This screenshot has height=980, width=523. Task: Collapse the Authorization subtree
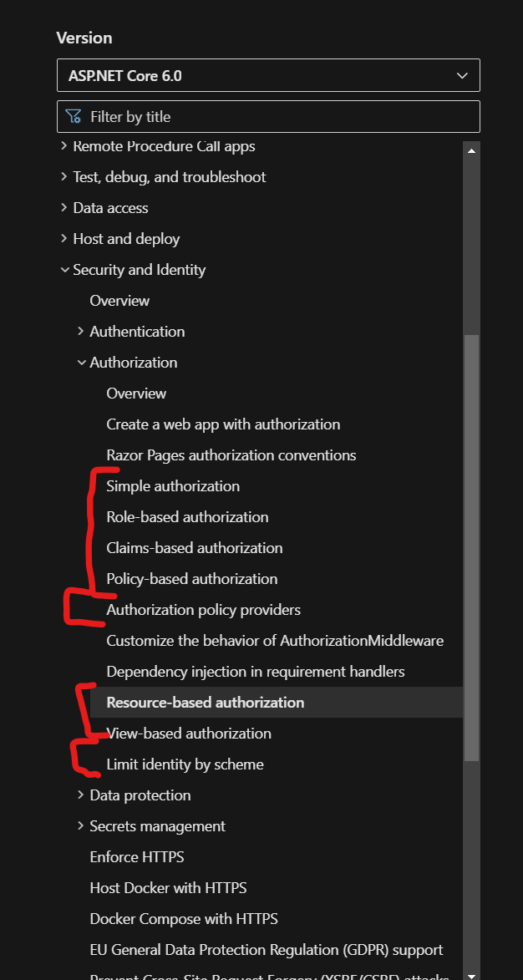[81, 363]
